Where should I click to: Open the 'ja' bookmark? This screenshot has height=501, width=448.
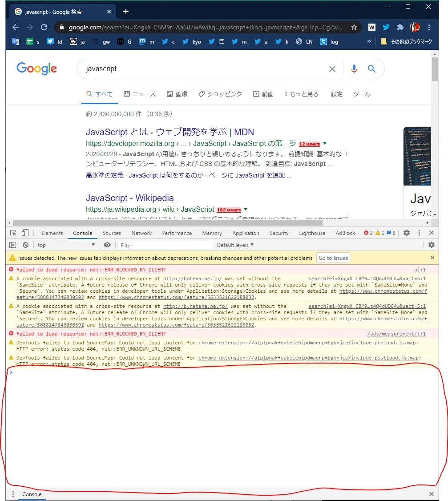[77, 41]
